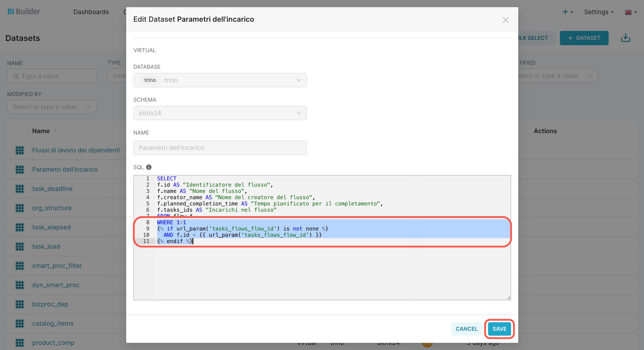The height and width of the screenshot is (350, 644).
Task: Expand the trino database dropdown
Action: pyautogui.click(x=299, y=80)
